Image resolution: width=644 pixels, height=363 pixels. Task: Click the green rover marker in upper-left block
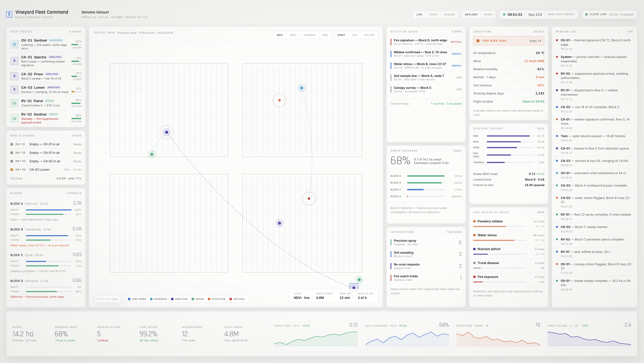tap(152, 154)
